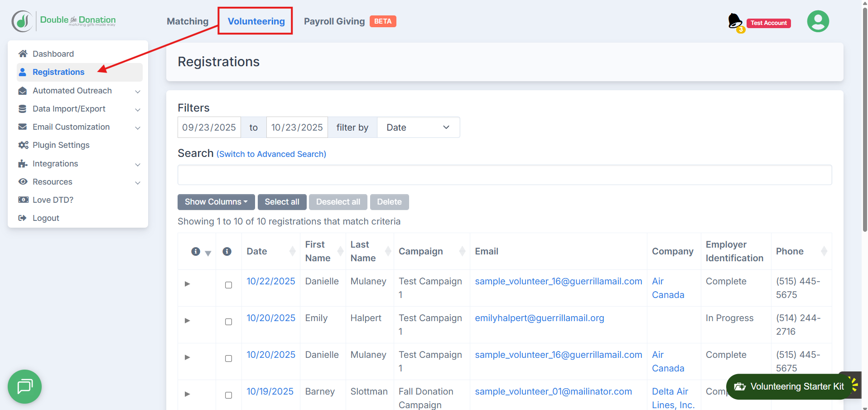The height and width of the screenshot is (410, 868).
Task: Open the Payroll Giving tab
Action: (x=334, y=21)
